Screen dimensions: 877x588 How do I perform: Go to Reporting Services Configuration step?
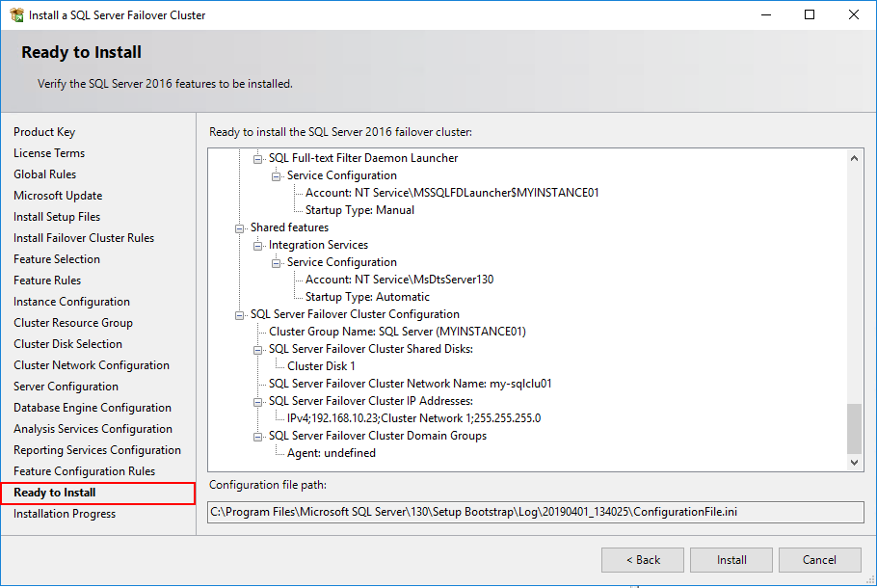pyautogui.click(x=97, y=451)
